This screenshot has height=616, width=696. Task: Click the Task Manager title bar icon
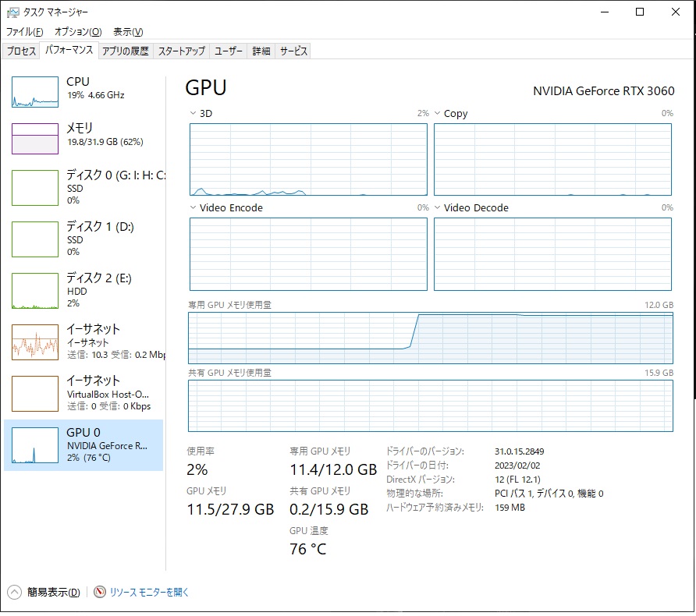tap(13, 12)
